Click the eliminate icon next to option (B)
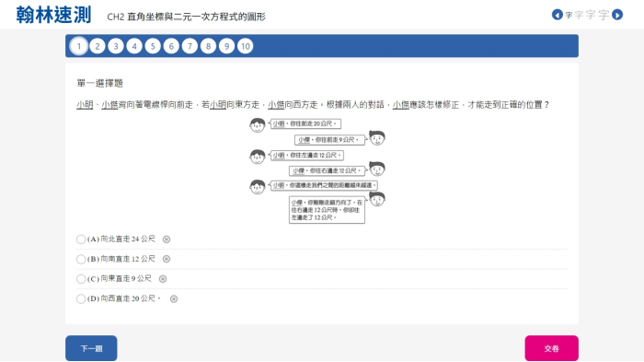 (x=167, y=259)
